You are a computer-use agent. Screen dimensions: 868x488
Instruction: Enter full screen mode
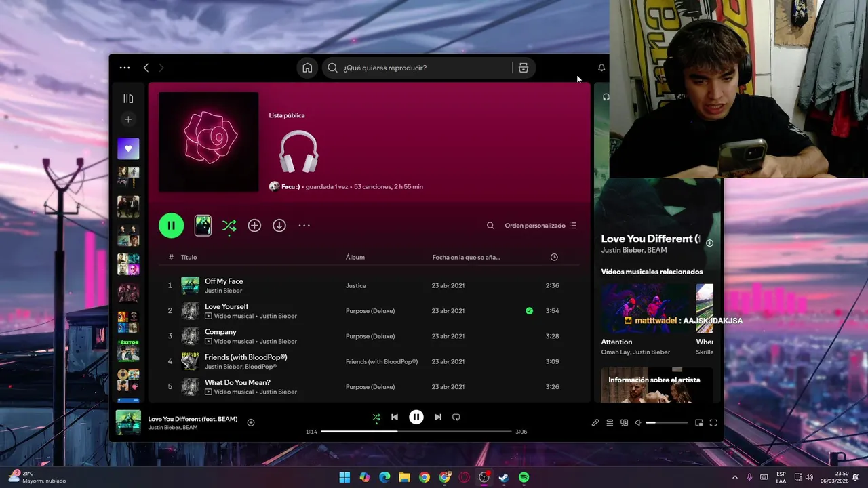pyautogui.click(x=713, y=423)
